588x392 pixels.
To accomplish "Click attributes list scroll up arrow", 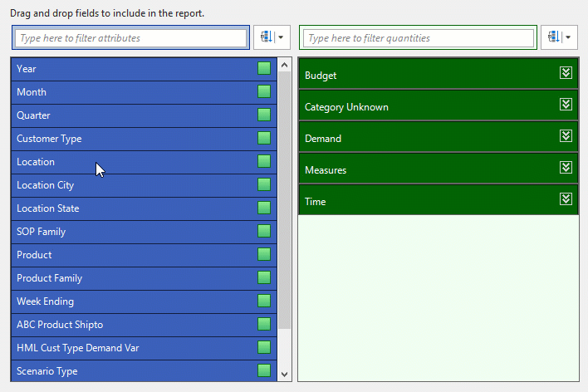I will coord(285,66).
